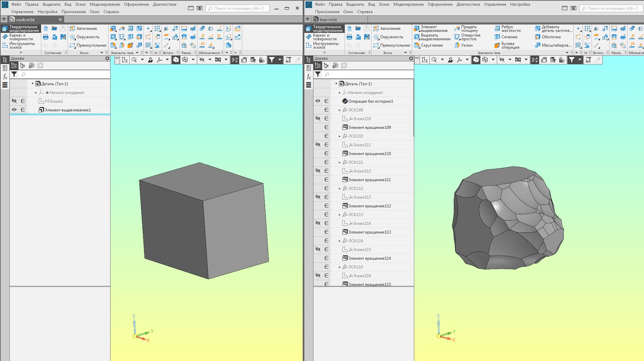The width and height of the screenshot is (644, 361).
Task: Click Прямоугольник button in bear.m3d window
Action: click(x=392, y=45)
